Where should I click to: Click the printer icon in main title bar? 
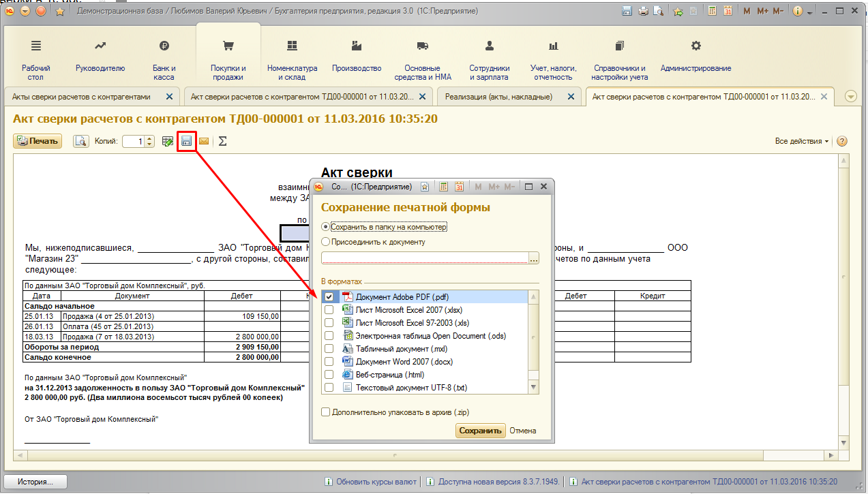click(642, 12)
